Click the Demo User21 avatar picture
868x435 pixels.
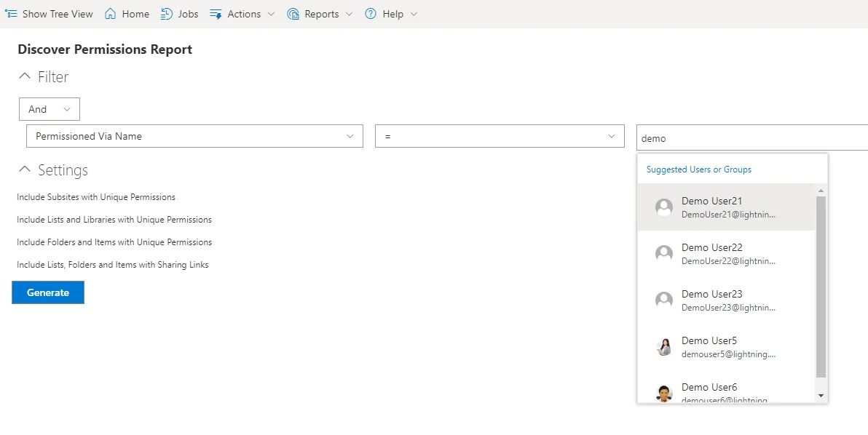663,207
